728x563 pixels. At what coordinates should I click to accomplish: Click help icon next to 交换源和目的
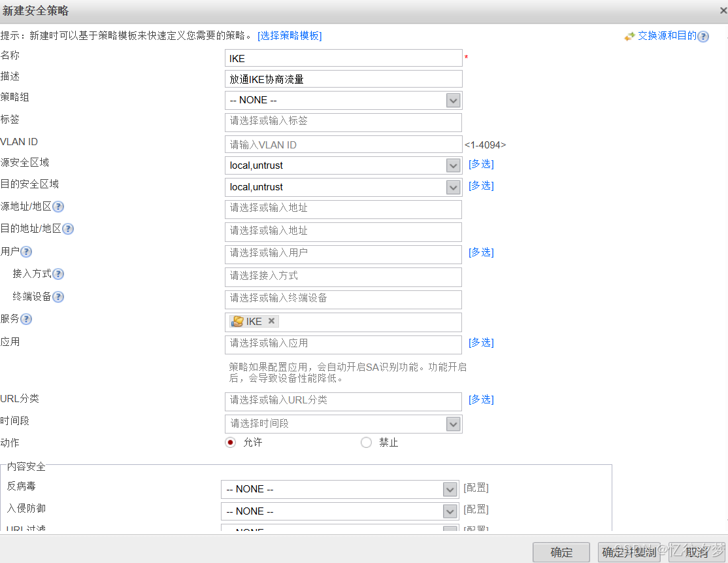coord(703,37)
